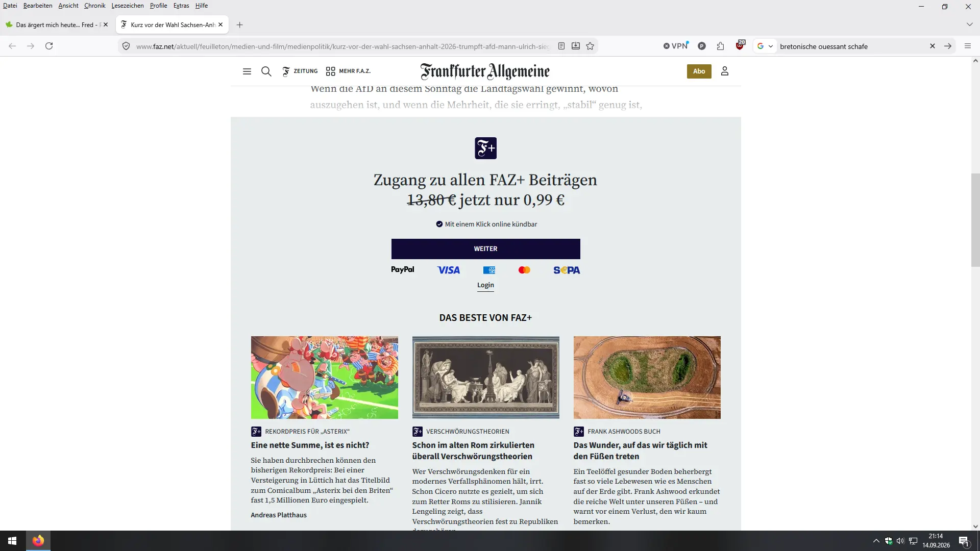Viewport: 980px width, 551px height.
Task: Open the aerial field photo thumbnail
Action: (x=647, y=378)
